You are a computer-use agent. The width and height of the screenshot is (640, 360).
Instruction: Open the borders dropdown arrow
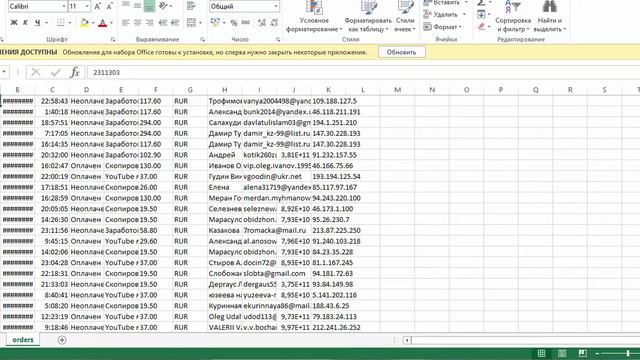pos(70,23)
